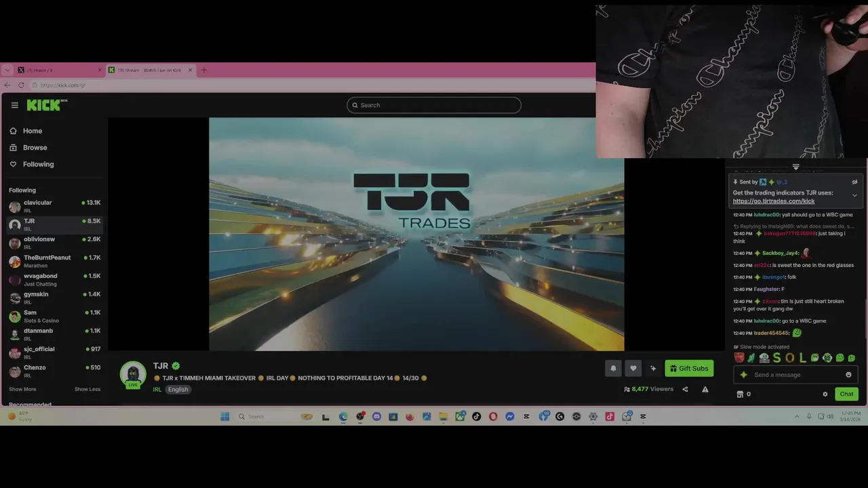The image size is (868, 488).
Task: Click the Kick Search box
Action: (434, 105)
